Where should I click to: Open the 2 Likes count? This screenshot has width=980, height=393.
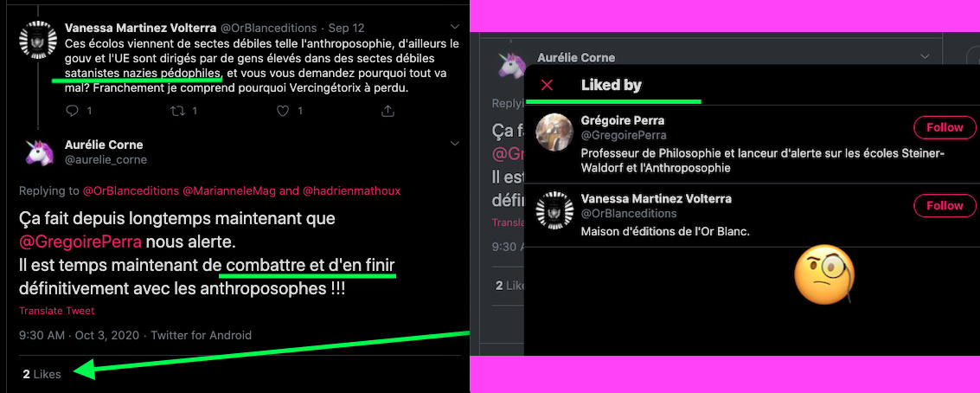[x=42, y=374]
